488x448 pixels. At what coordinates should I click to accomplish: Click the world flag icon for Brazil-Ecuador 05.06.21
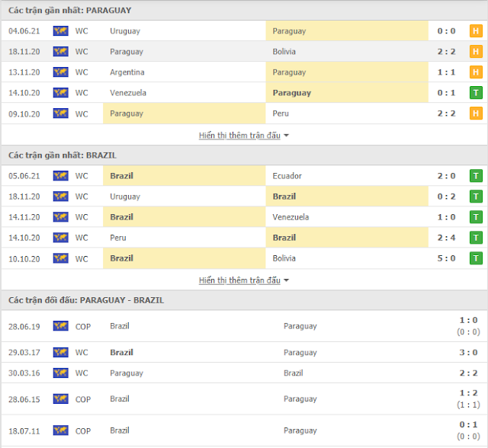[x=61, y=176]
